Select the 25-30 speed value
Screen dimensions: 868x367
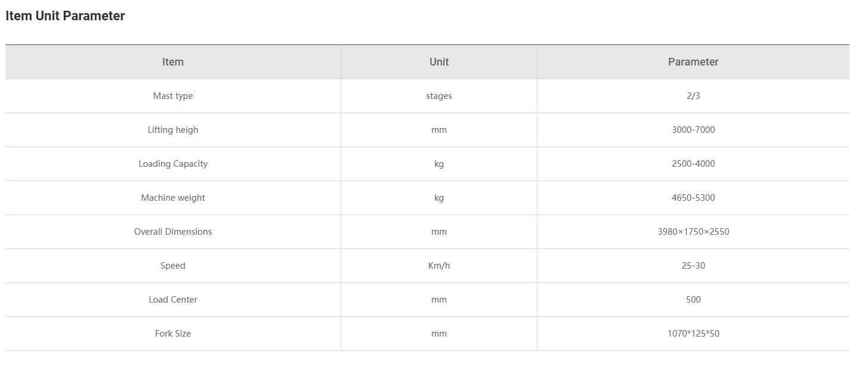point(693,266)
